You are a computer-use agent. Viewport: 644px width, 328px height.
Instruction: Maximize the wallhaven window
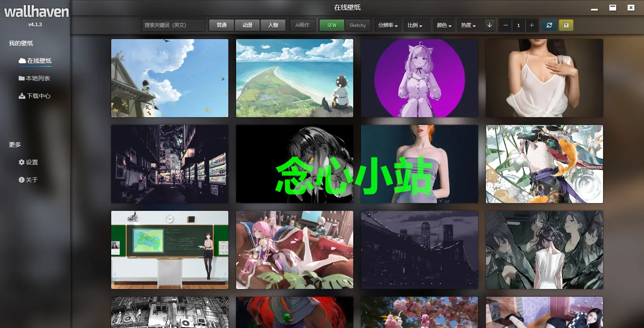tap(613, 7)
